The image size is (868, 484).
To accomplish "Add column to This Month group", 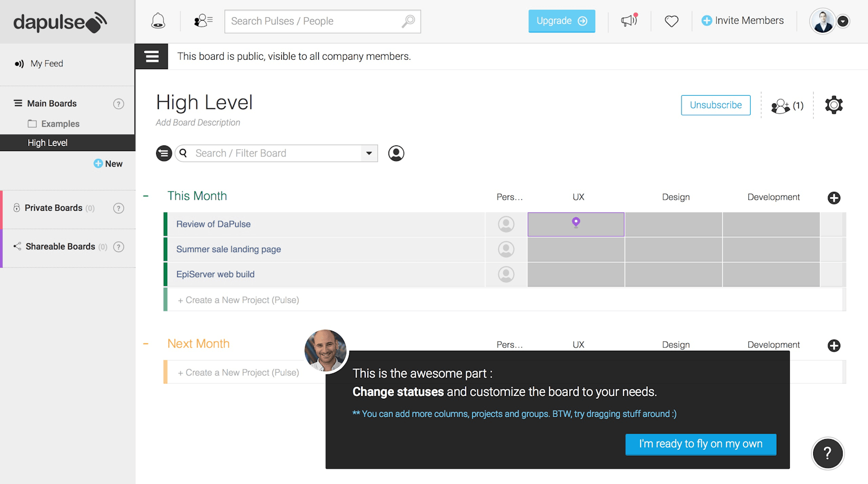I will click(834, 198).
